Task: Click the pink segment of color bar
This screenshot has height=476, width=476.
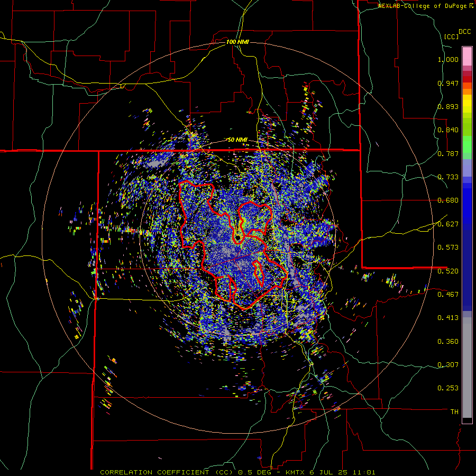Action: coord(467,56)
